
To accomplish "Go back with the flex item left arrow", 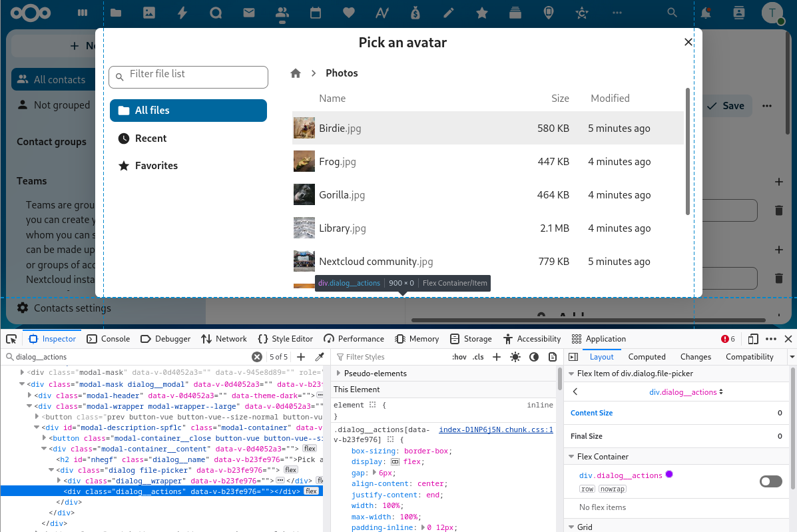I will (x=575, y=392).
